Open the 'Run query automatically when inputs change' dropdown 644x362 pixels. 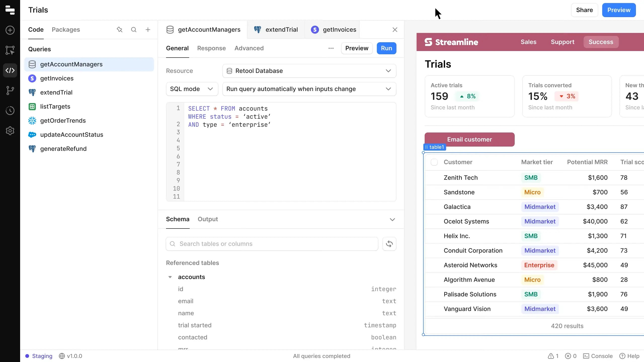click(309, 89)
